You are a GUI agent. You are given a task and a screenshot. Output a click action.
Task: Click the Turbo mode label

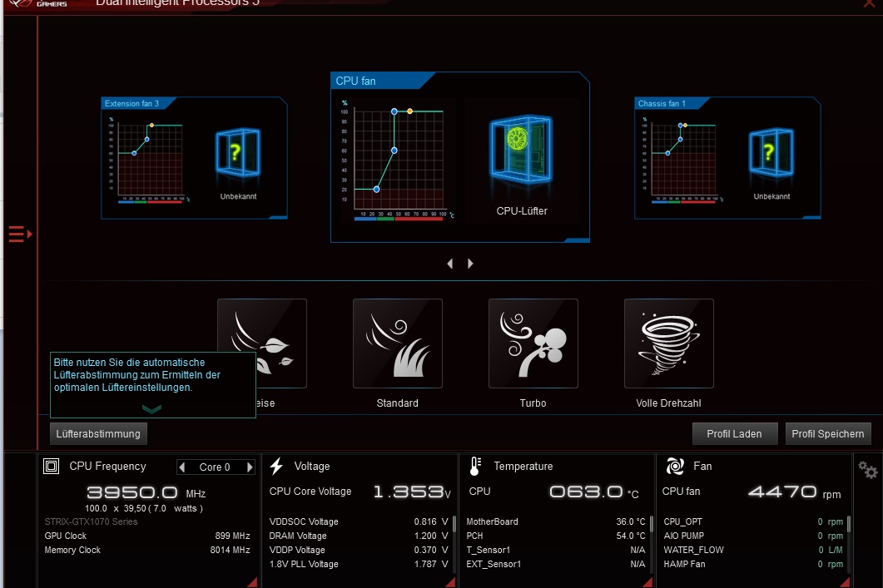[533, 403]
